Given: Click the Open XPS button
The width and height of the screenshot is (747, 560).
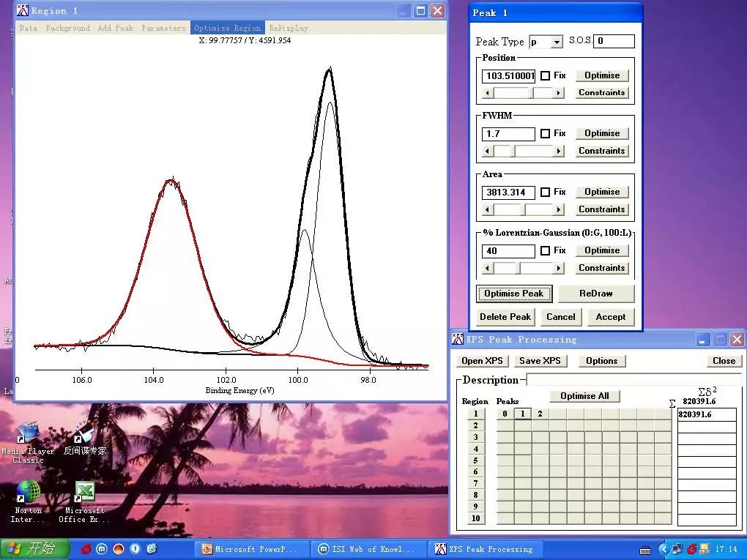Looking at the screenshot, I should click(482, 360).
